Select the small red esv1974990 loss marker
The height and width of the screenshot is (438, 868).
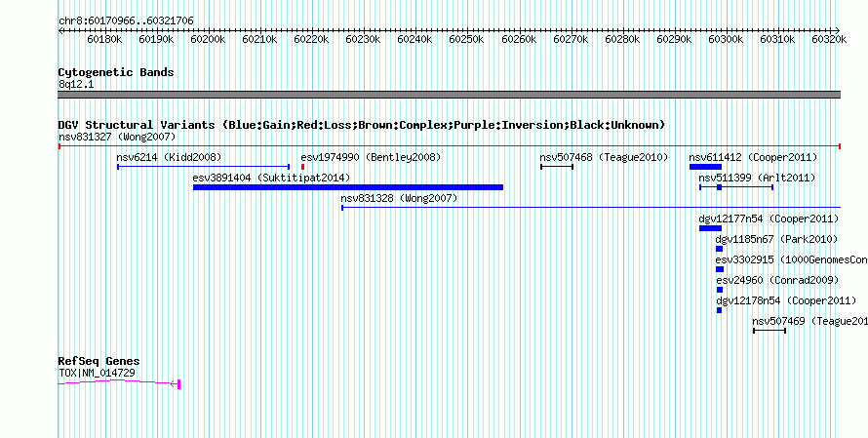tap(302, 167)
